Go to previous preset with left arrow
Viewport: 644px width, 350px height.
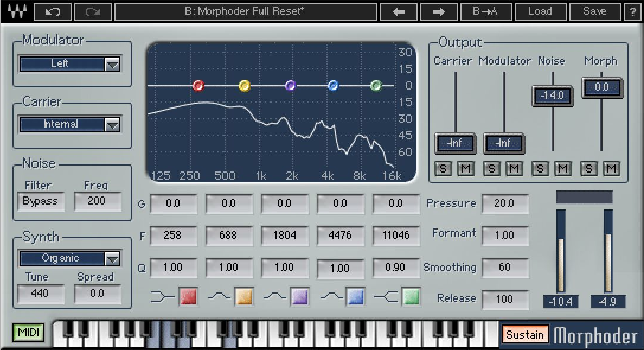click(x=398, y=11)
